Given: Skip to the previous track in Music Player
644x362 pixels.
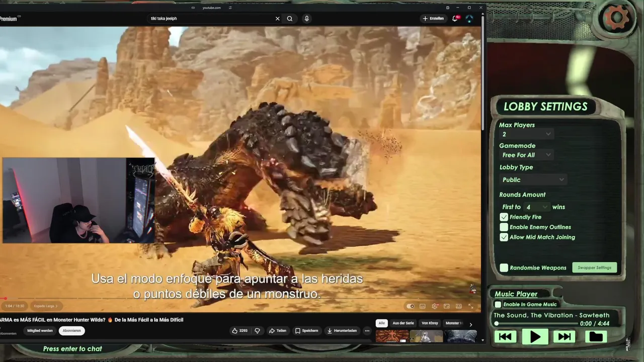Looking at the screenshot, I should coord(506,336).
